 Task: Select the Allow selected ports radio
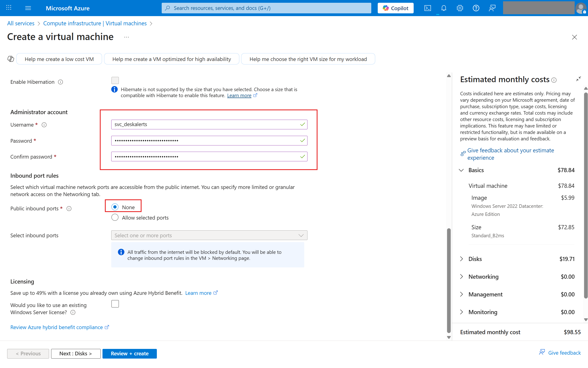click(x=115, y=217)
